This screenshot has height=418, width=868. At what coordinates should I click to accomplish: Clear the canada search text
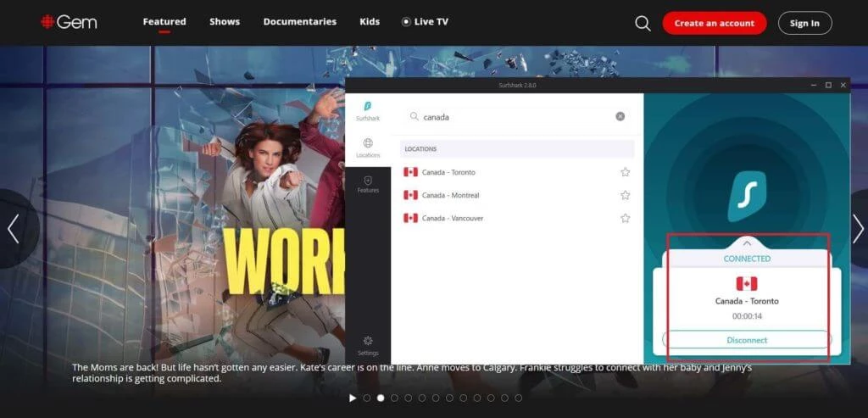pyautogui.click(x=620, y=116)
